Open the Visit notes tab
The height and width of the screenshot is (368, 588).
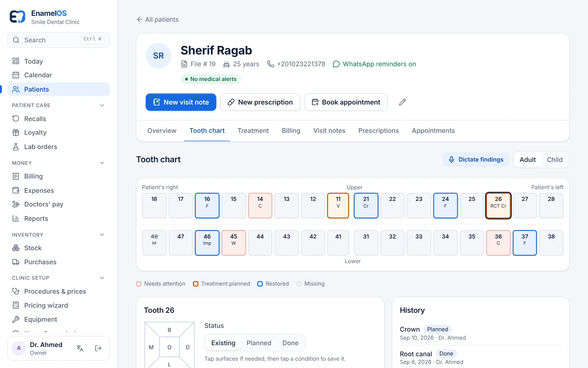[329, 131]
